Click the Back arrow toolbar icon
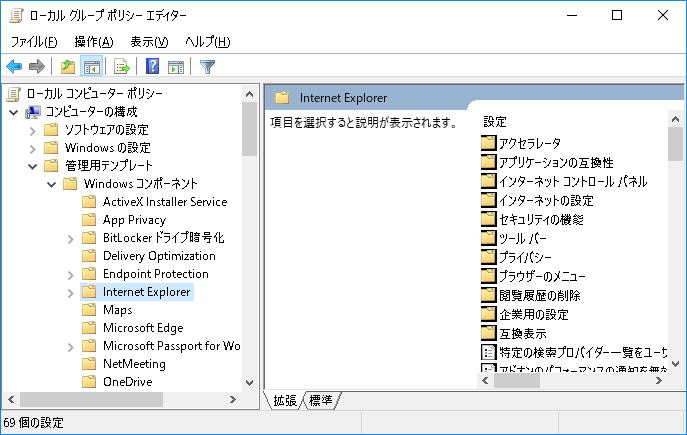Screen dimensions: 687x435 point(14,67)
